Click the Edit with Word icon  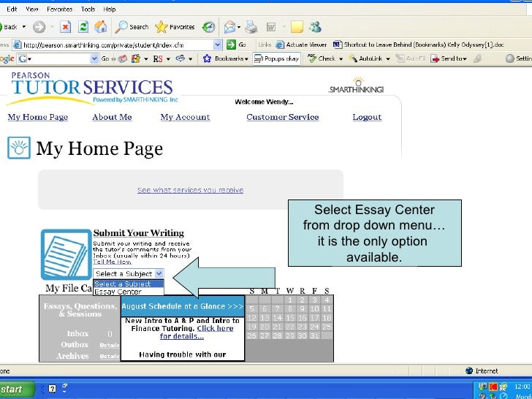tap(271, 27)
